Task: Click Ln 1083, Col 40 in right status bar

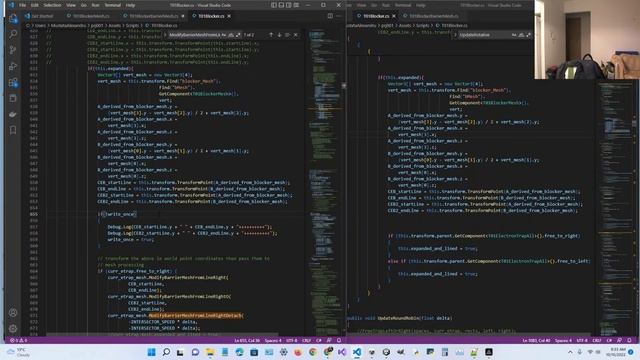Action: click(x=537, y=340)
